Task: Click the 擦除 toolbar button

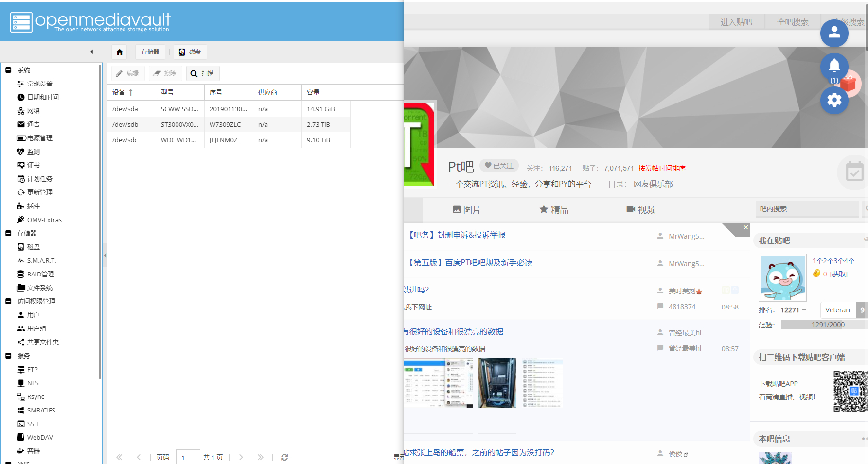Action: pyautogui.click(x=165, y=73)
